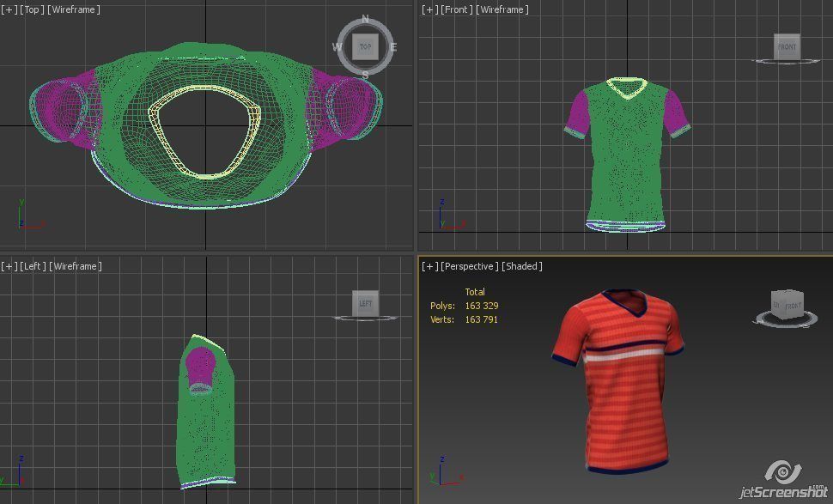This screenshot has height=504, width=833.
Task: Open the [Front] point-of-view menu
Action: [x=456, y=9]
